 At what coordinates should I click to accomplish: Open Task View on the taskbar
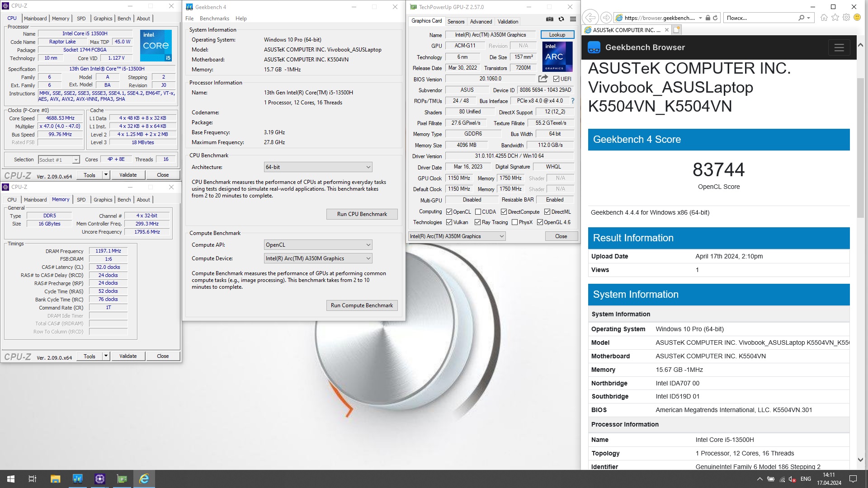33,479
